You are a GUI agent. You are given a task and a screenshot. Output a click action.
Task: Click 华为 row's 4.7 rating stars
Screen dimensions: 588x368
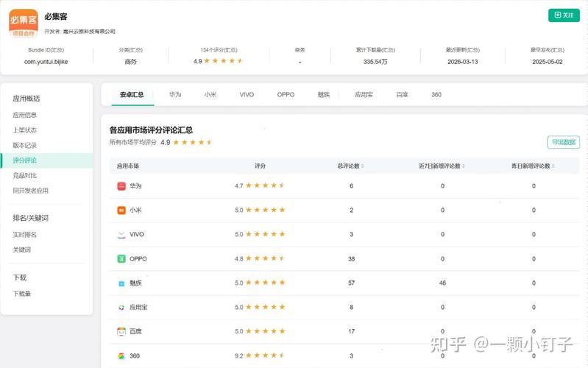pyautogui.click(x=265, y=185)
